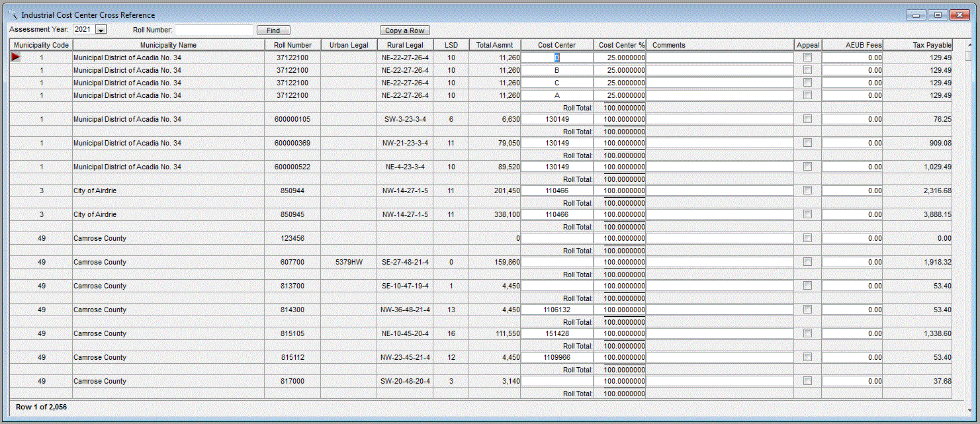Click the Tax Payable column header
Screen dimensions: 980x424
click(x=917, y=45)
